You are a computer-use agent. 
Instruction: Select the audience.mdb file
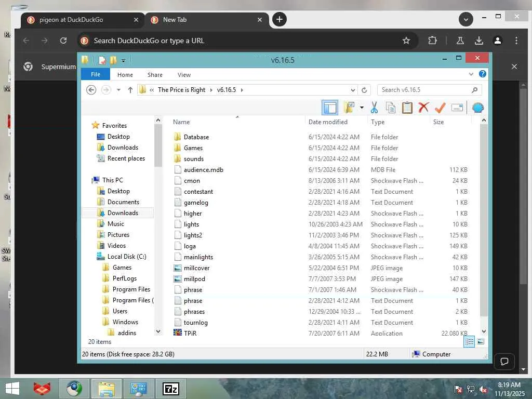pyautogui.click(x=203, y=170)
